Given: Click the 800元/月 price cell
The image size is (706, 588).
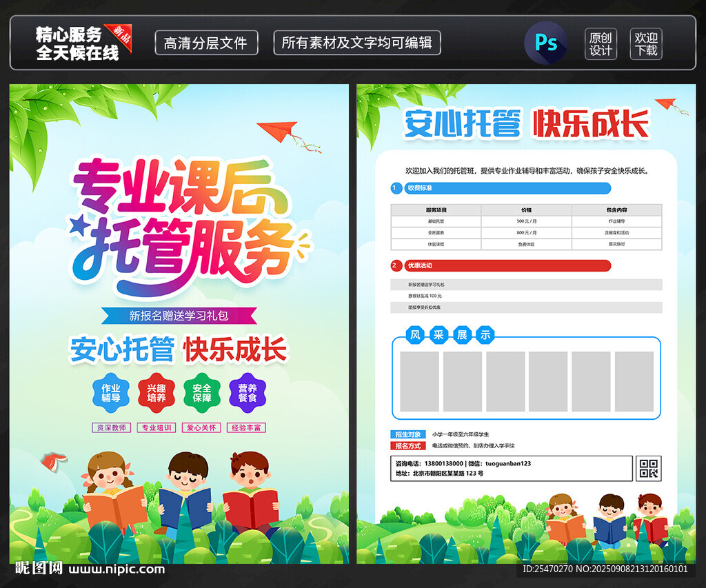Looking at the screenshot, I should (x=526, y=233).
